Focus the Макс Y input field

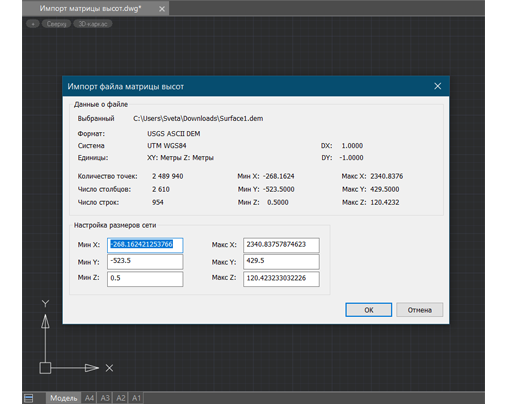coord(281,261)
